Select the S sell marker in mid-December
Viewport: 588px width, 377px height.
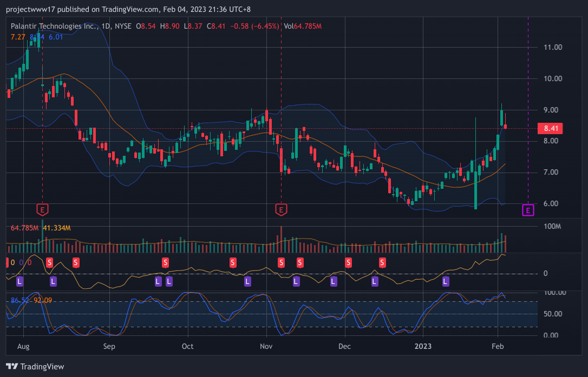[382, 262]
